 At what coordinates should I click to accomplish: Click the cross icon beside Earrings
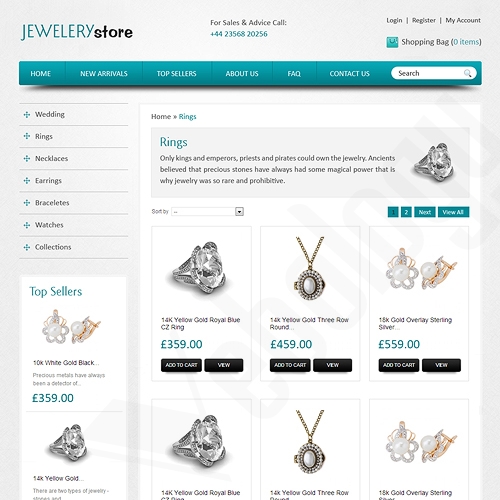(x=27, y=181)
